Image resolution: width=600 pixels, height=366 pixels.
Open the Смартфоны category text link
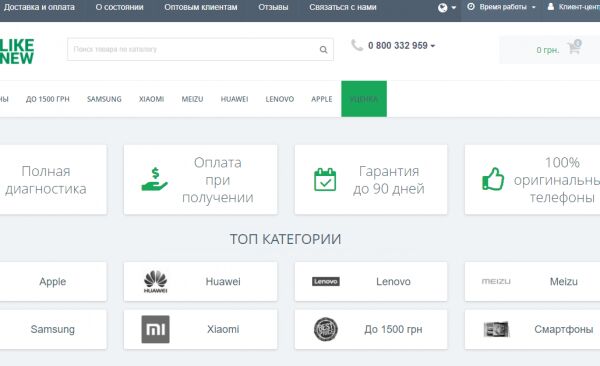564,329
